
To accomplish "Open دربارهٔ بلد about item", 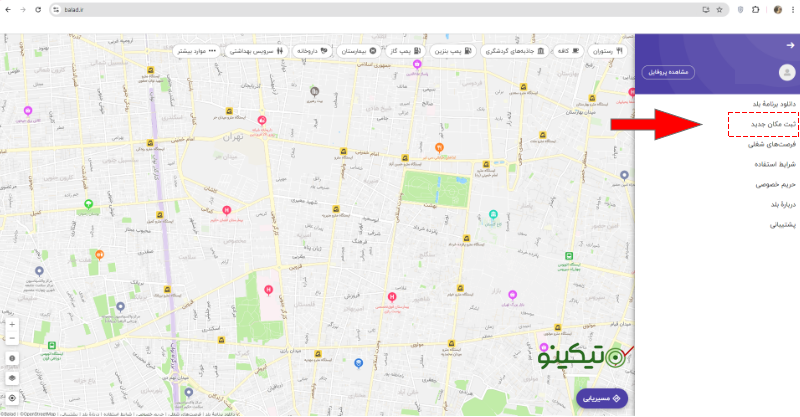I will click(x=783, y=205).
